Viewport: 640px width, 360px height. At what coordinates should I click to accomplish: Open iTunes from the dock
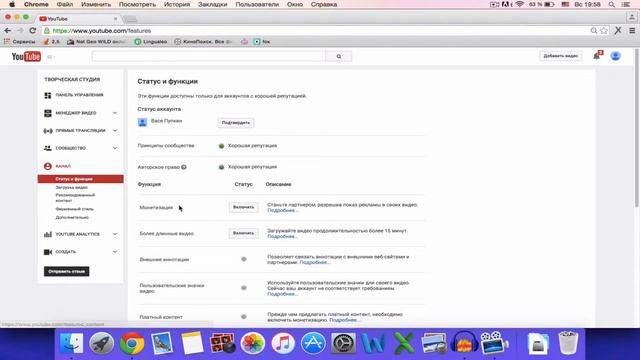(283, 343)
